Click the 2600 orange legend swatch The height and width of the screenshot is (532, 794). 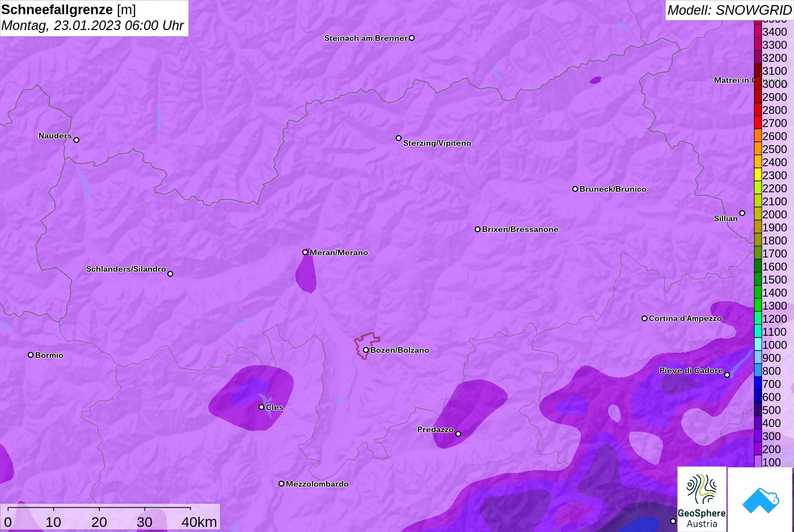[x=758, y=136]
